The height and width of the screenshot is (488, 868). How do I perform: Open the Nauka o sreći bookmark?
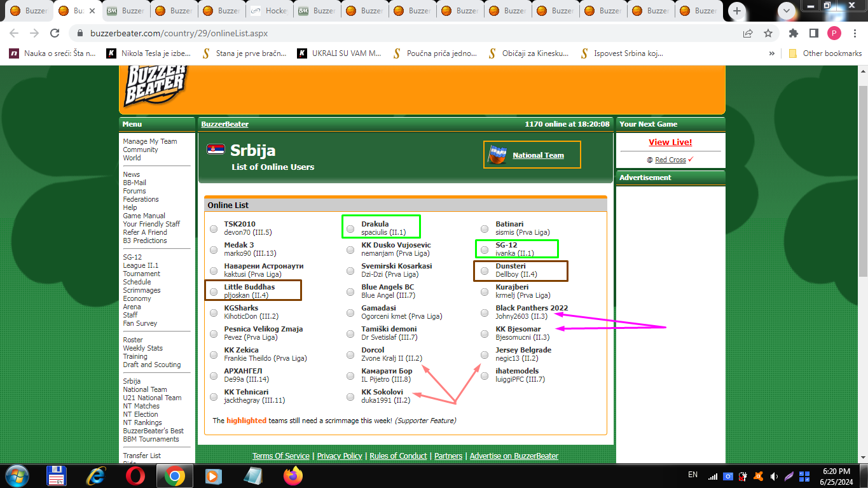coord(52,53)
